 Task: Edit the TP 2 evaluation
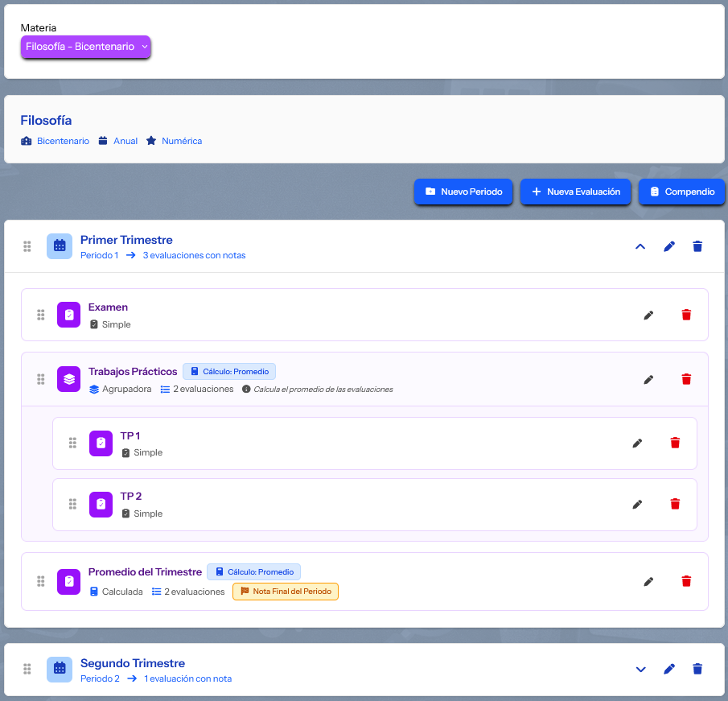click(x=637, y=504)
